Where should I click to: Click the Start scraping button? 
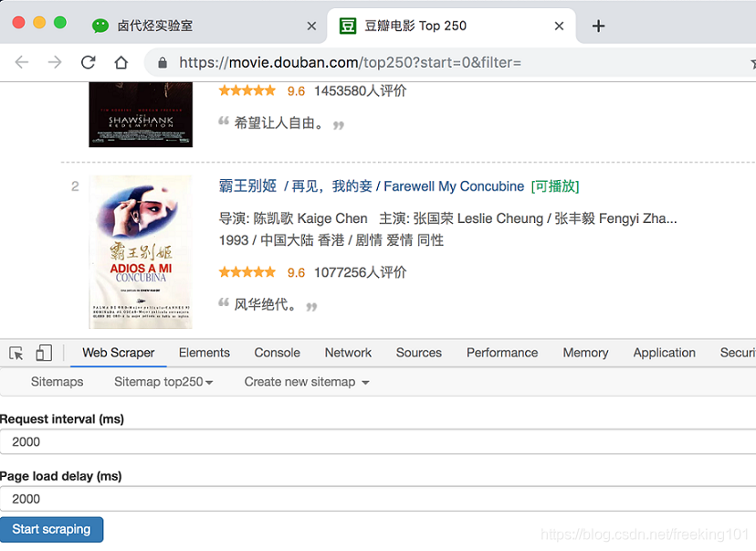coord(52,529)
